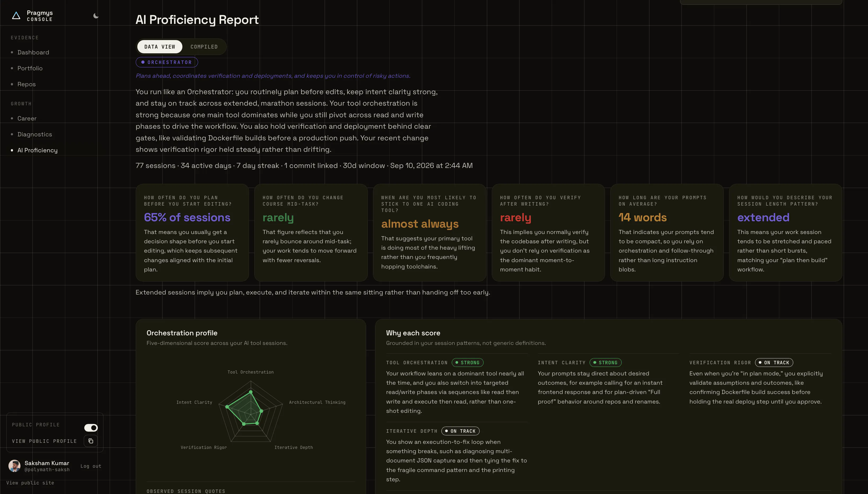Viewport: 868px width, 494px height.
Task: Copy public profile link using the copy icon
Action: tap(90, 441)
